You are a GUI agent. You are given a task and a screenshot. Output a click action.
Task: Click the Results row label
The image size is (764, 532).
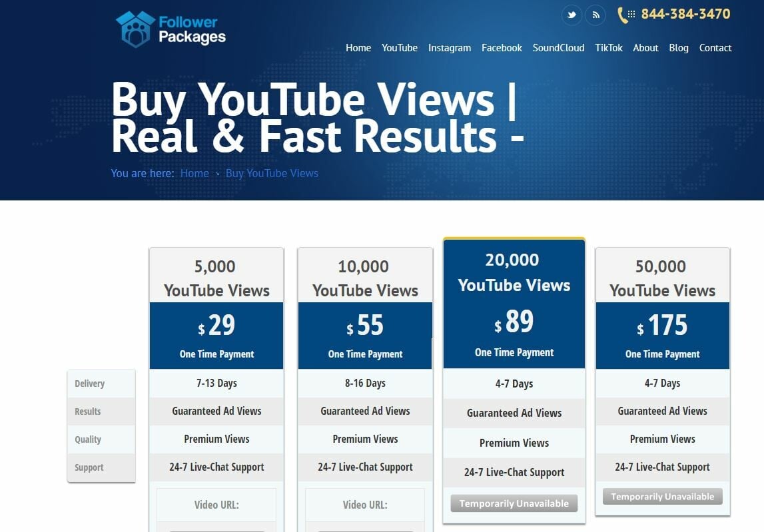101,411
